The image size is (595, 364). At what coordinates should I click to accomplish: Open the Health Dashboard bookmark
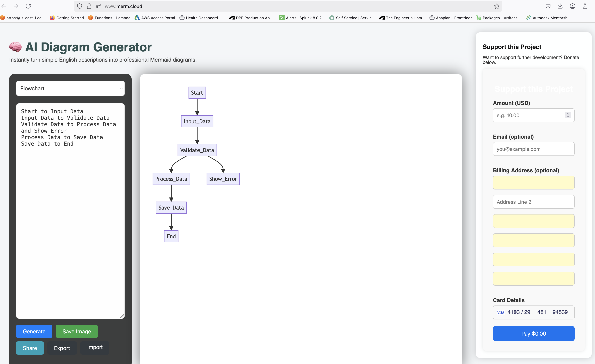[202, 18]
